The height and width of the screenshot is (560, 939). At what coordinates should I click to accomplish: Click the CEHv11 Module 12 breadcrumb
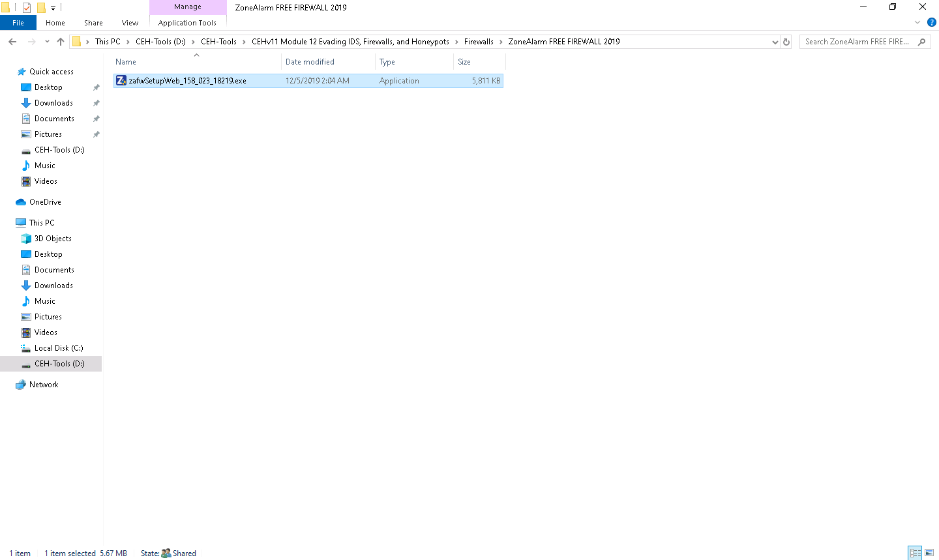[x=350, y=42]
